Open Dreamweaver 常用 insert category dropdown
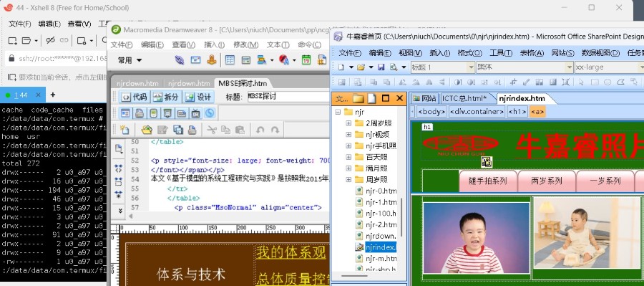 click(x=130, y=60)
